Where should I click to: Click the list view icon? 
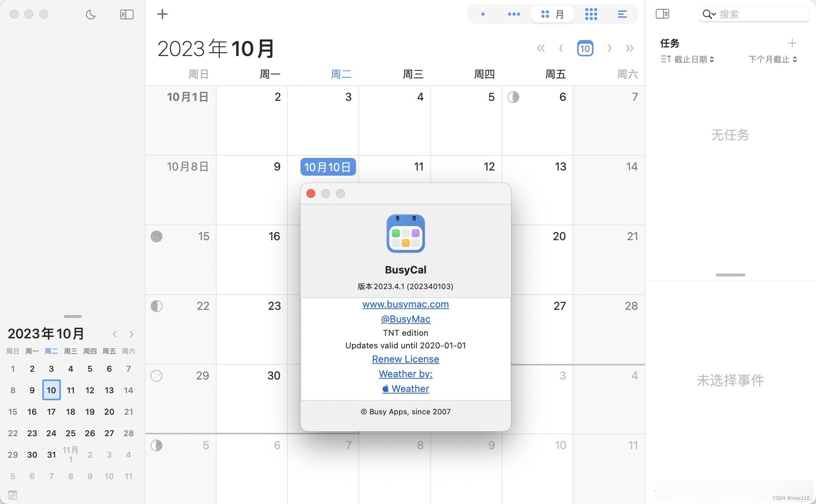[622, 14]
